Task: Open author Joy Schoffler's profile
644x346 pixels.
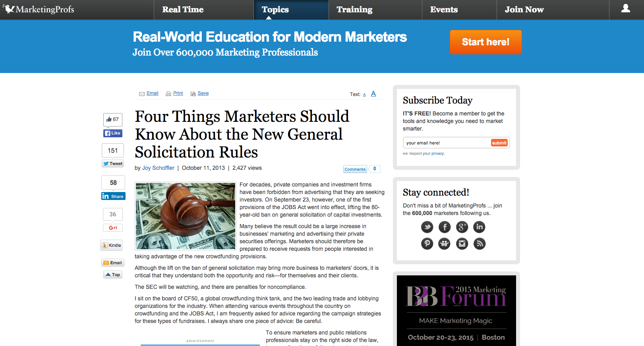Action: pos(158,168)
